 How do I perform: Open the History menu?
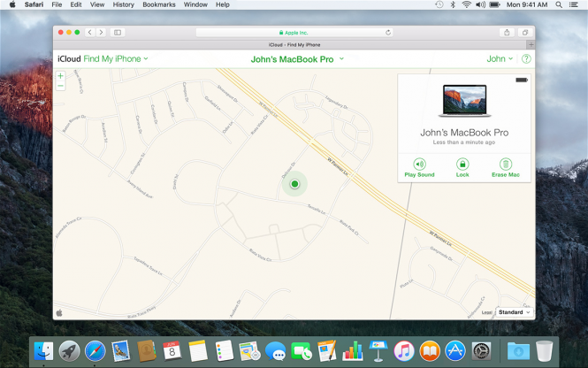[124, 4]
